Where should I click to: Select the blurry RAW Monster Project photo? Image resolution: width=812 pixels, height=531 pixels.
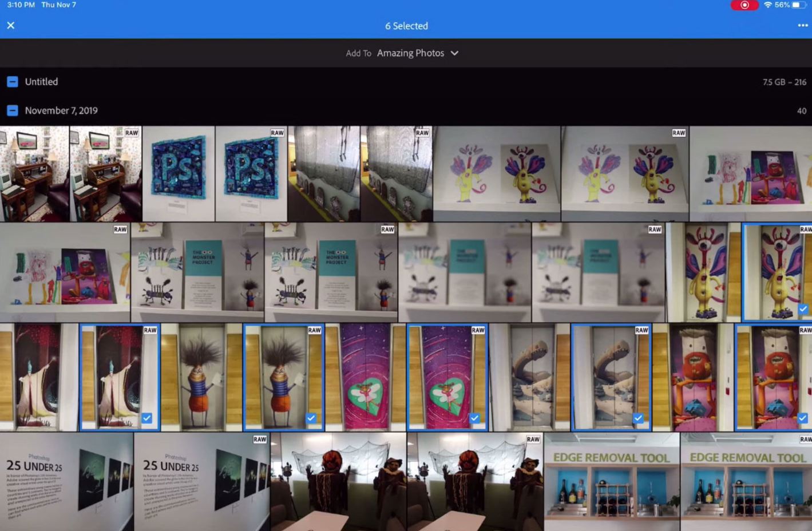point(599,272)
